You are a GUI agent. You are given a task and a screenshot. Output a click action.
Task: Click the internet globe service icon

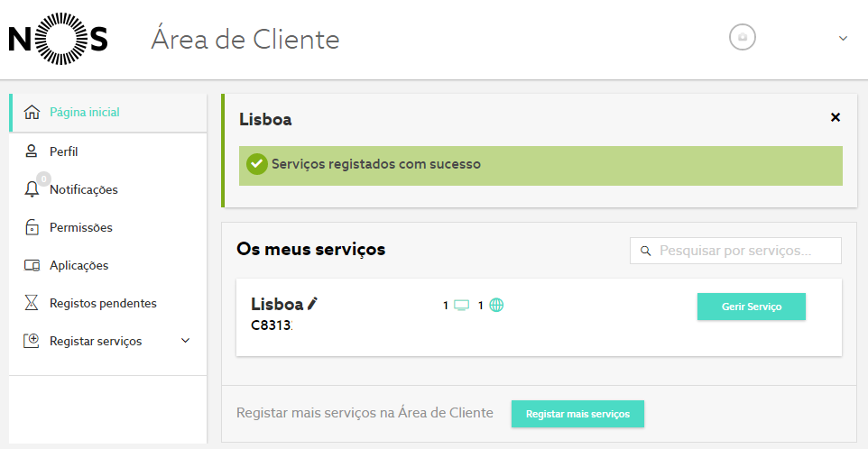496,306
